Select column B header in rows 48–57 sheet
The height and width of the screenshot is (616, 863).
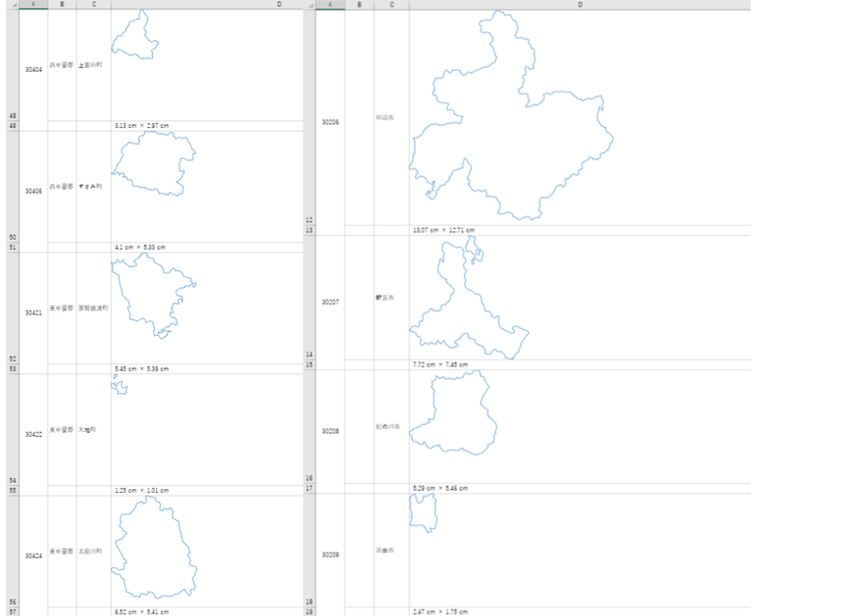click(x=62, y=5)
